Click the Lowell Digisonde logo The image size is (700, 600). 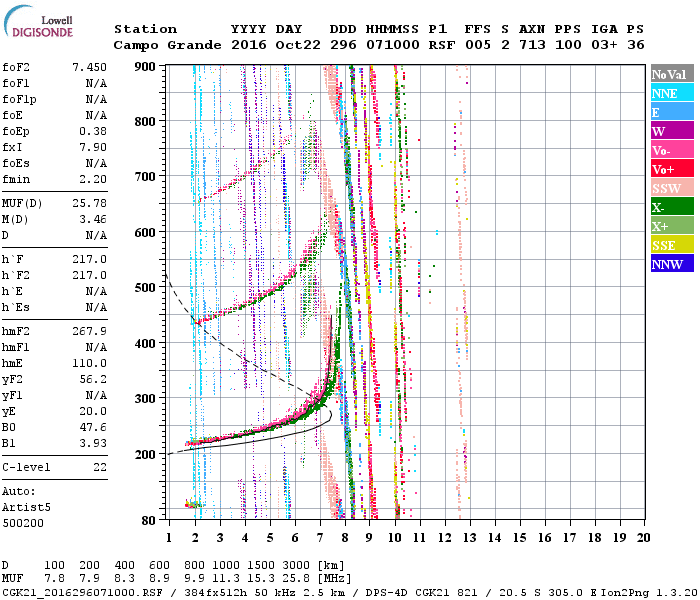pos(38,22)
